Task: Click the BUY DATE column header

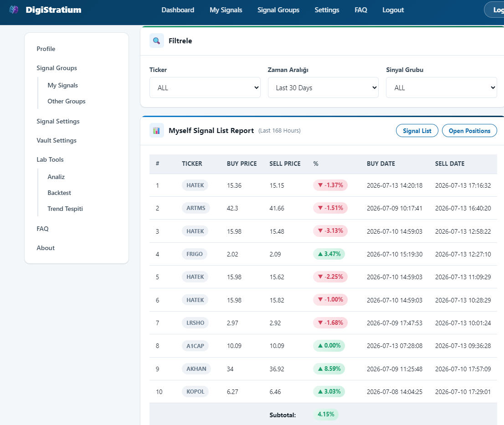Action: 381,164
